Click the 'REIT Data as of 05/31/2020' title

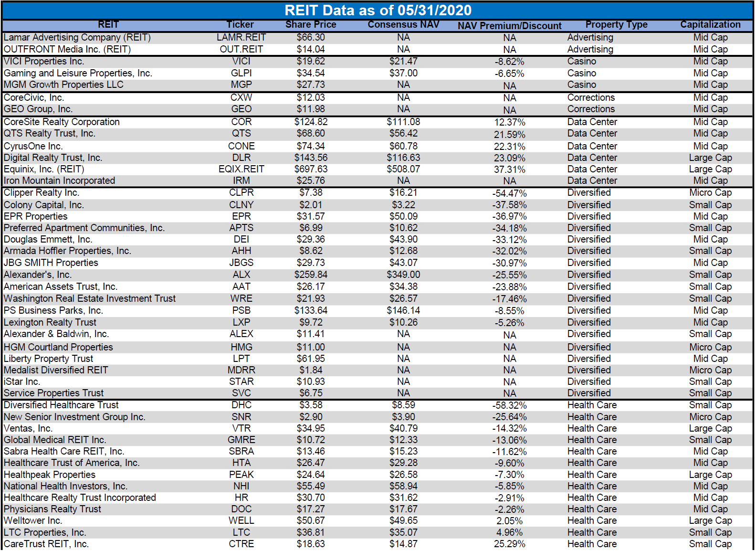pos(378,10)
